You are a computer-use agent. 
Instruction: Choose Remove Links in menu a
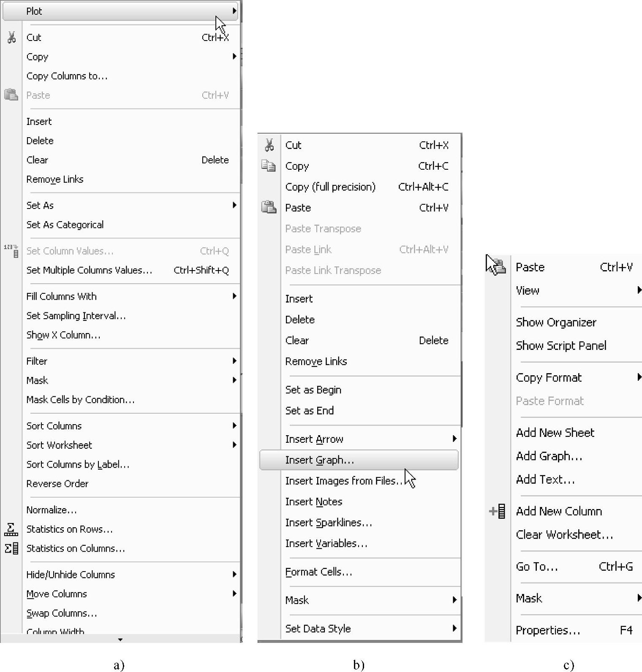(55, 179)
